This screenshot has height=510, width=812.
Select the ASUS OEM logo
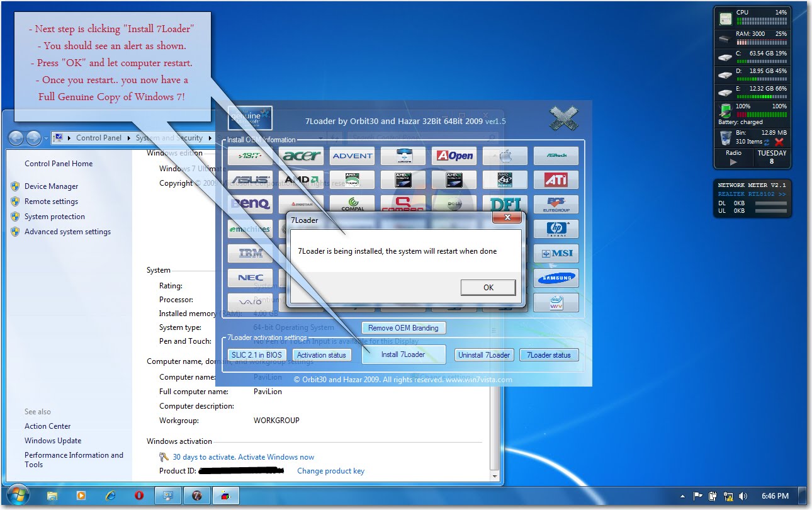[x=250, y=179]
